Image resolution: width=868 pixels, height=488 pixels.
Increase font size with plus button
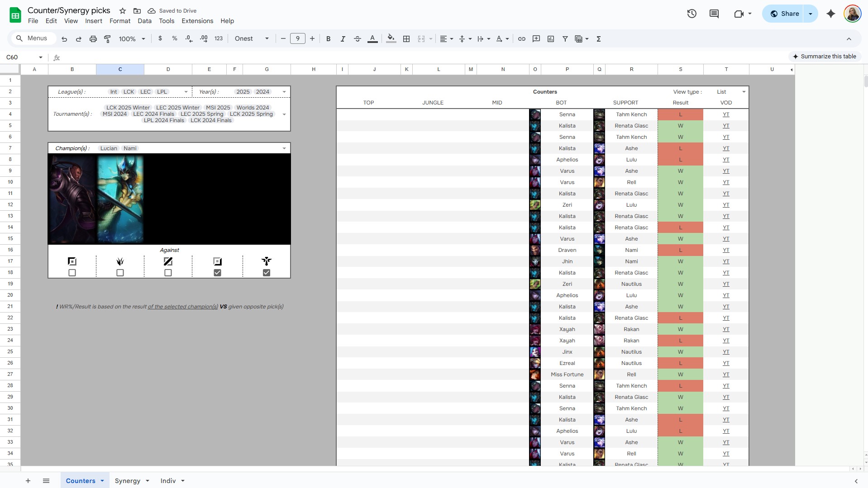(312, 39)
